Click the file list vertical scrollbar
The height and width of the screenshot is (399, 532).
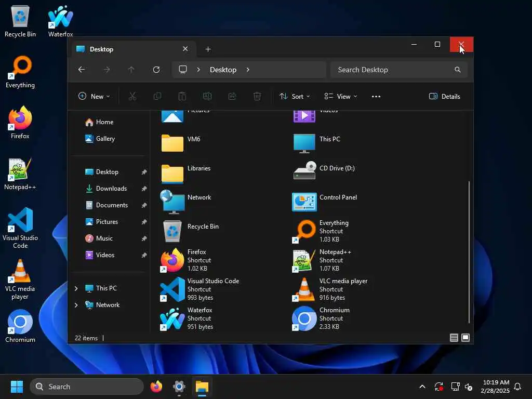469,252
